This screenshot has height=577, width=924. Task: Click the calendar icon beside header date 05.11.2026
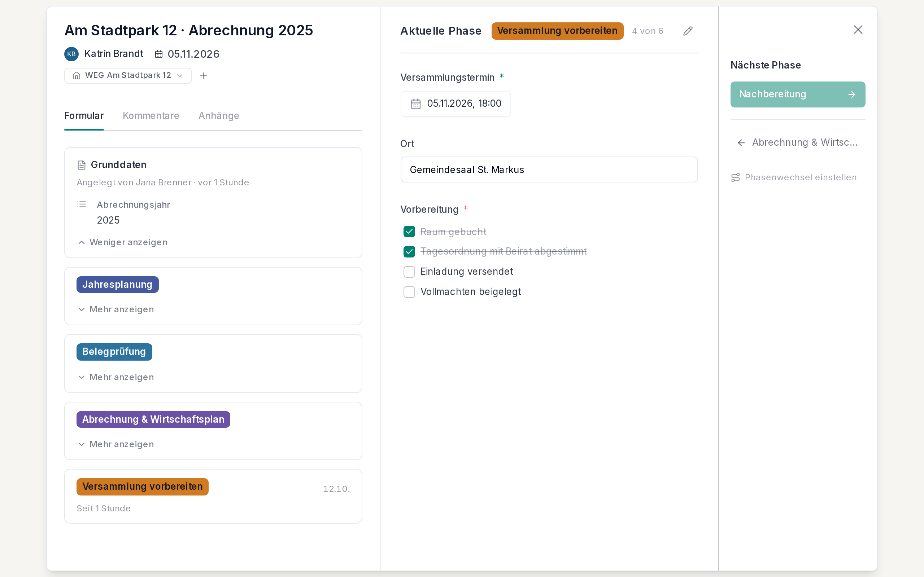coord(158,54)
